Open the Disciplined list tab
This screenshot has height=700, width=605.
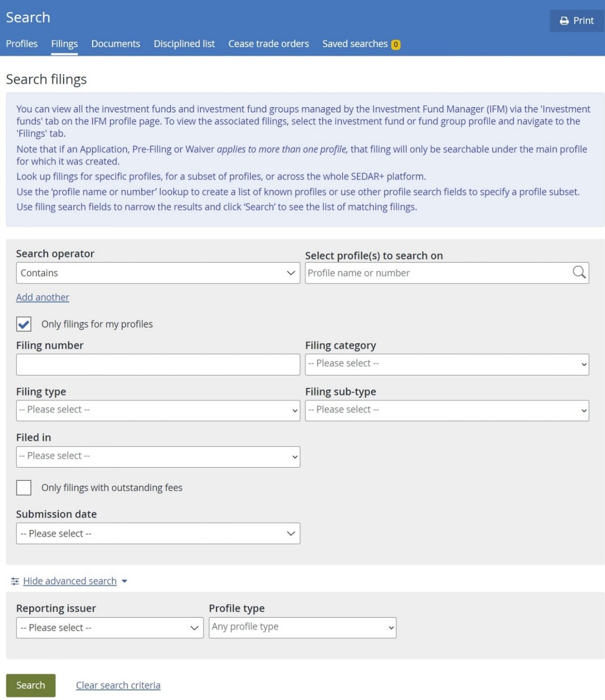[184, 44]
